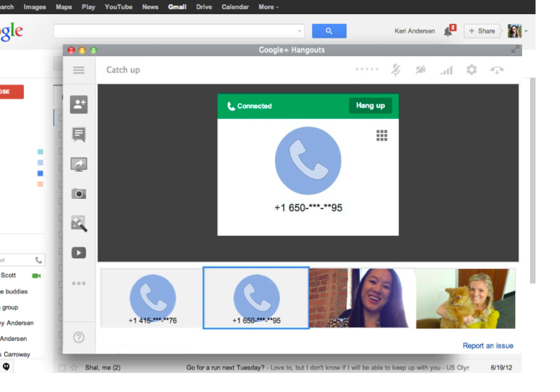The height and width of the screenshot is (392, 560).
Task: Adjust bandwidth with signal bars icon
Action: point(447,70)
